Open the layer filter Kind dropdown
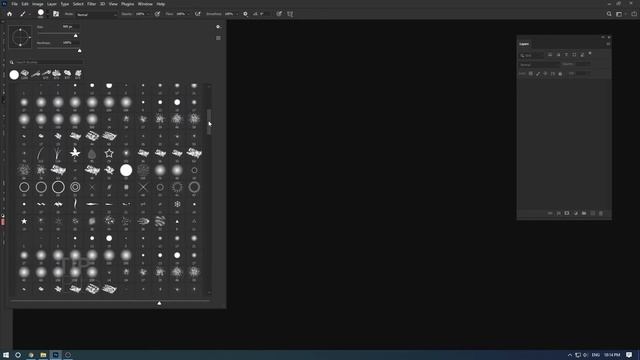Image resolution: width=640 pixels, height=360 pixels. (x=532, y=55)
